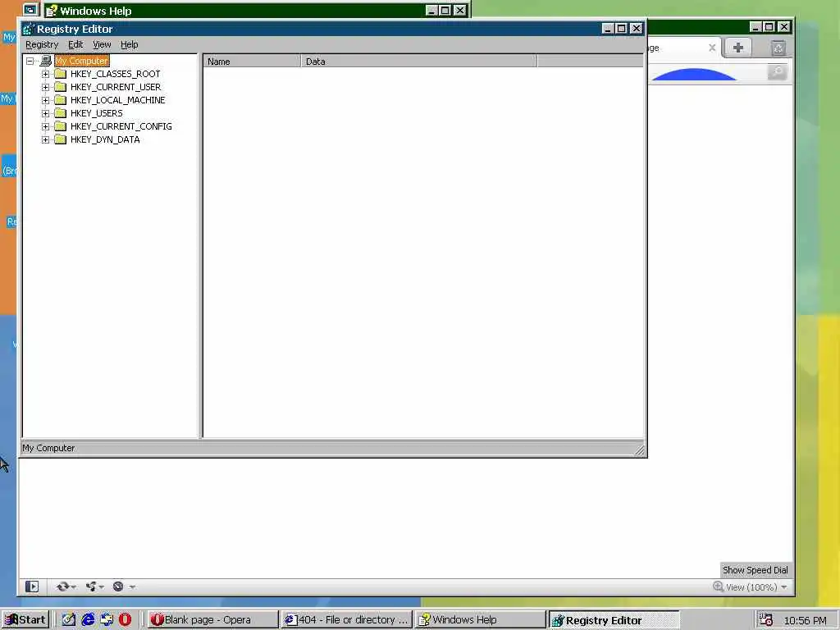Viewport: 840px width, 630px height.
Task: Click the Registry Editor title bar icon
Action: [29, 29]
